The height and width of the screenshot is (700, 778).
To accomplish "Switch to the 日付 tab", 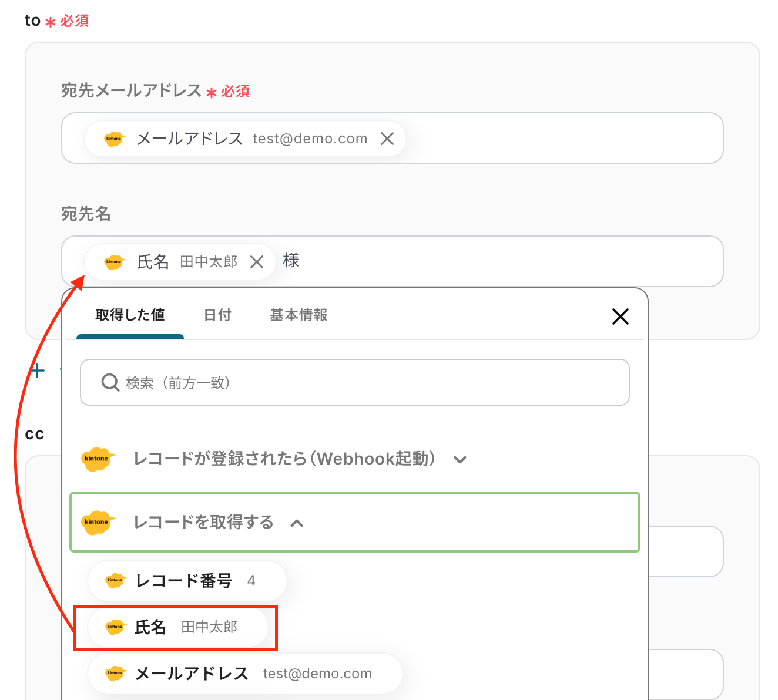I will tap(217, 315).
